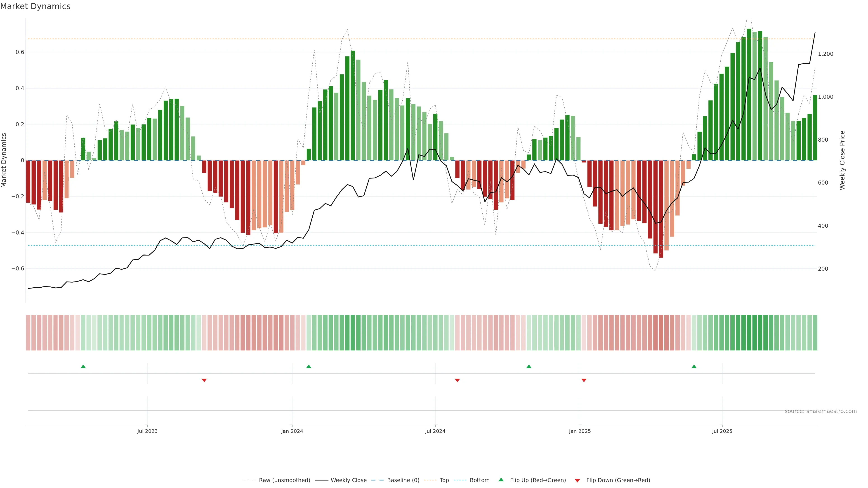Click the Bottom legend entry
Viewport: 868px width, 488px height.
[x=479, y=480]
